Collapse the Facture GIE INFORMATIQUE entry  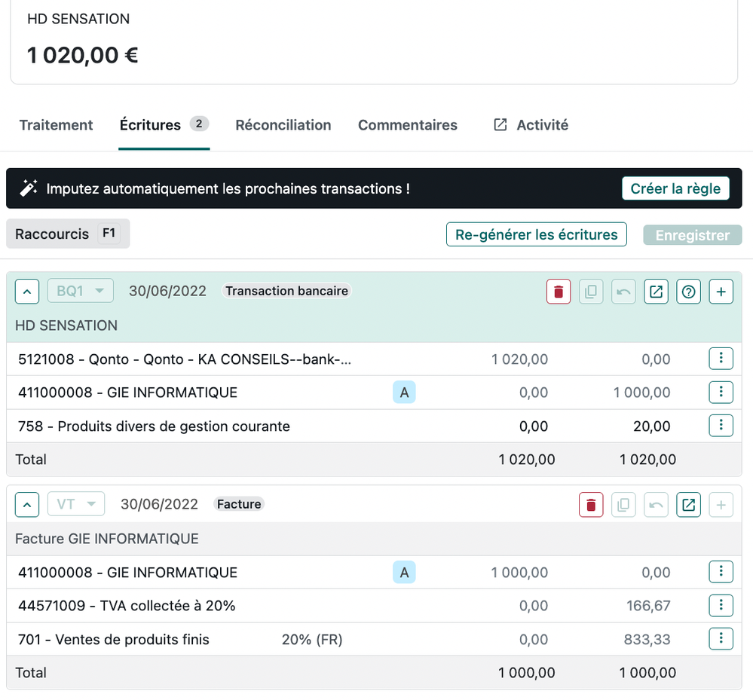click(x=27, y=505)
